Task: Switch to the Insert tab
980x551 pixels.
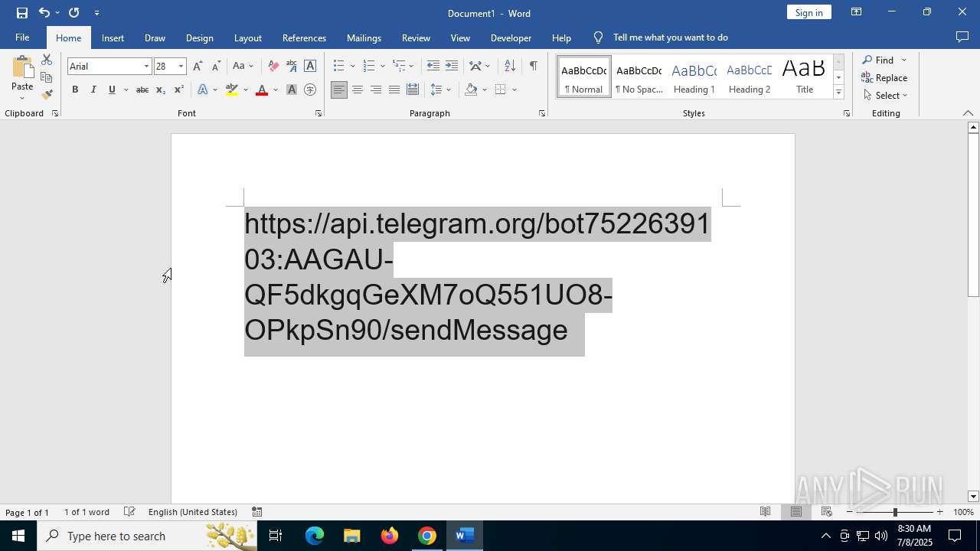Action: click(x=113, y=37)
